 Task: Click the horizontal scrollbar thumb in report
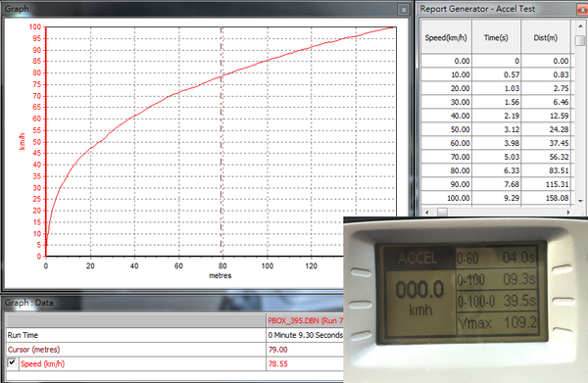coord(443,213)
